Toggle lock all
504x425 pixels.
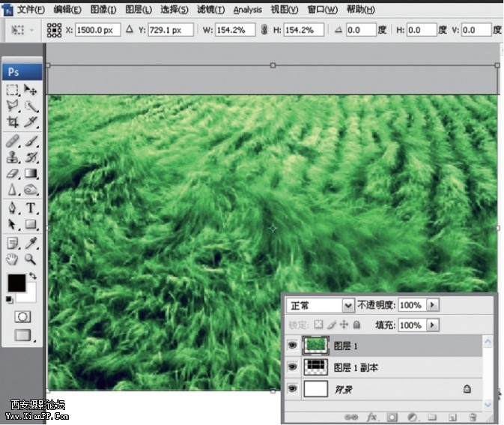[356, 325]
